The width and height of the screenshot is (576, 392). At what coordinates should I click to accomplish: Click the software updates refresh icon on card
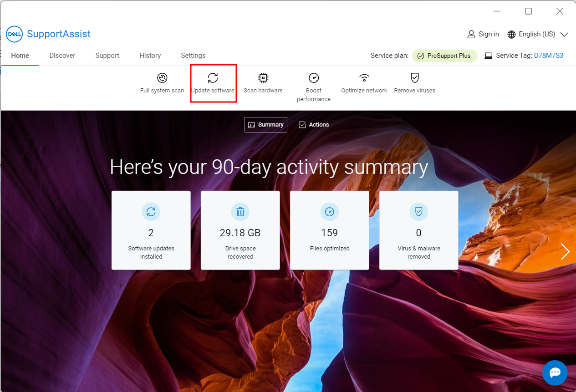tap(151, 212)
